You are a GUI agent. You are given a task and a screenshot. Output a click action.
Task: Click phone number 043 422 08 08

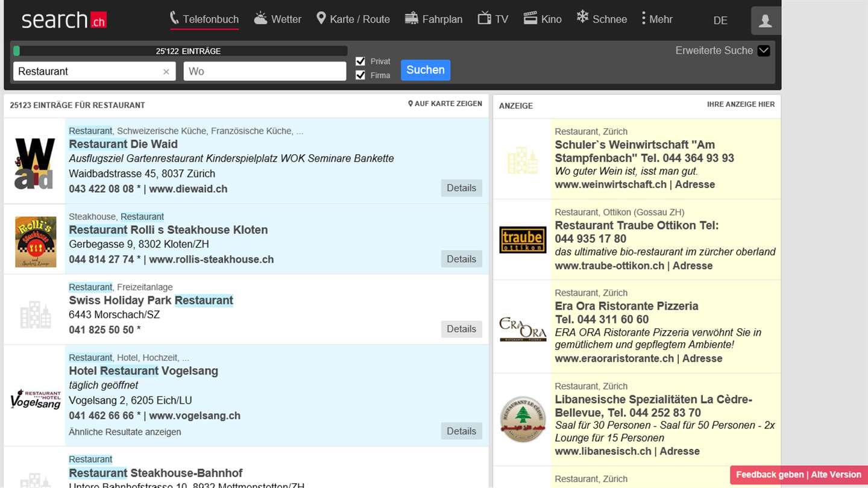click(x=101, y=189)
